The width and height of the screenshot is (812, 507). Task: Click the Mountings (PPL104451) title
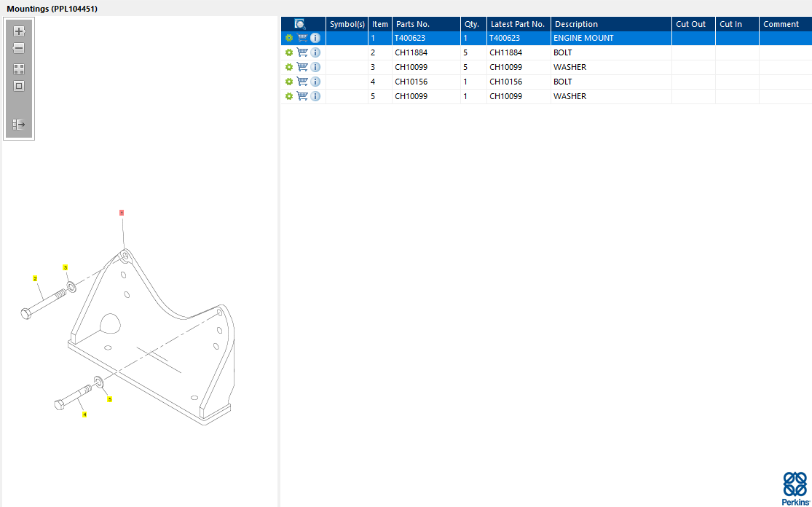click(x=52, y=9)
